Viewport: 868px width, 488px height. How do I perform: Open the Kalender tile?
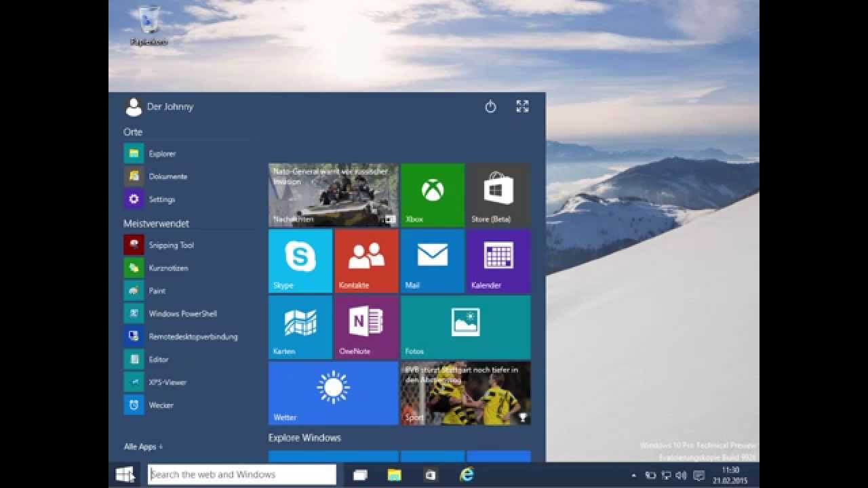[x=498, y=261]
